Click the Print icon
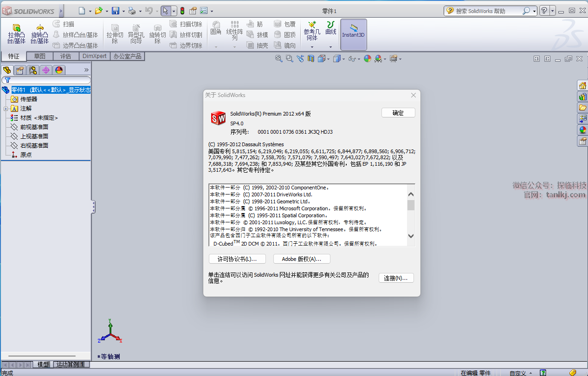 click(132, 11)
